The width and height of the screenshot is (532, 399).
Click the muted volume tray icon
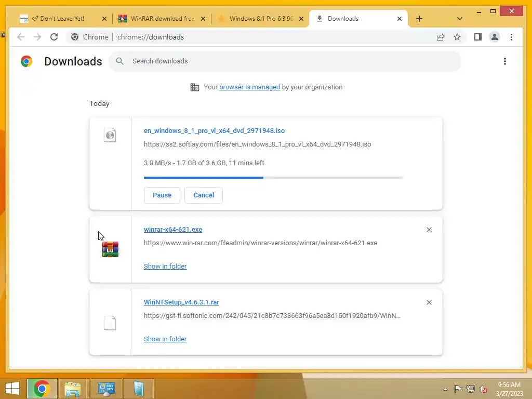coord(483,389)
